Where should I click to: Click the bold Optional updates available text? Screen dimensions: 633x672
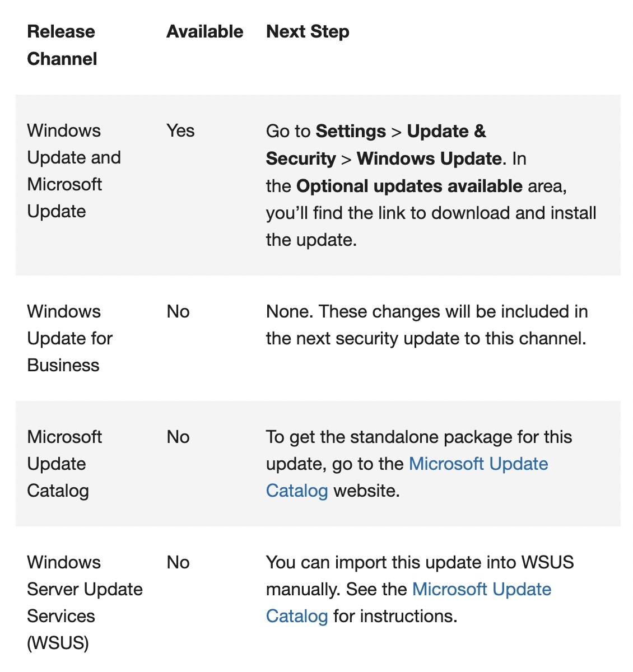pos(409,186)
